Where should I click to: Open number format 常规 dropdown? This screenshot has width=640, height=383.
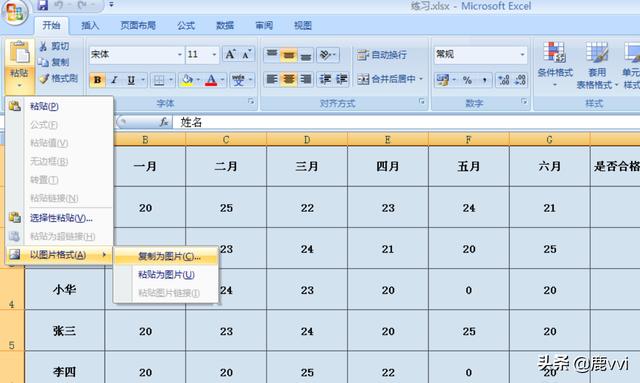(522, 55)
